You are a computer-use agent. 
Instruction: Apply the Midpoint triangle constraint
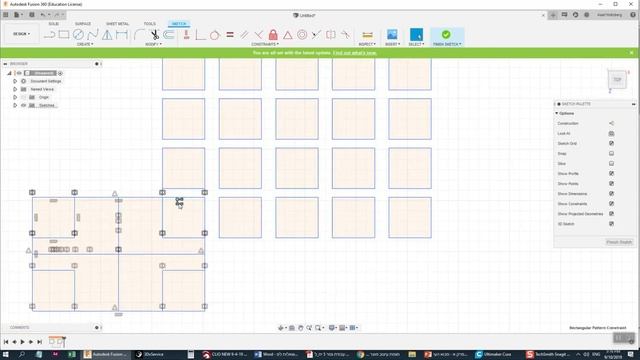pyautogui.click(x=288, y=35)
